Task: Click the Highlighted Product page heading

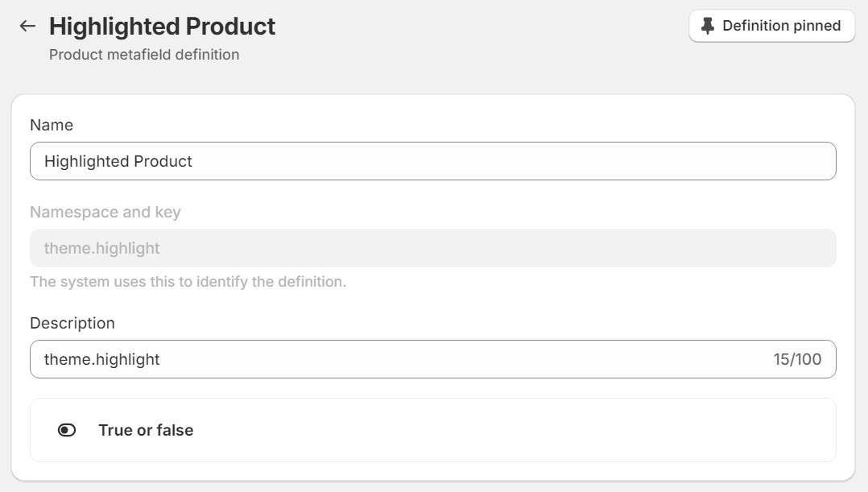Action: click(162, 26)
